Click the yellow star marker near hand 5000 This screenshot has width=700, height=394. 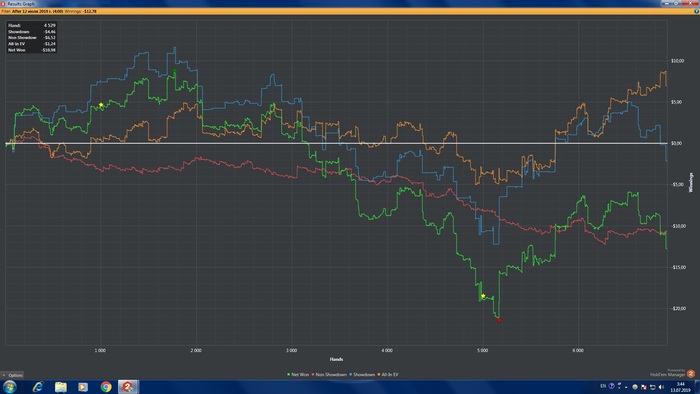[x=483, y=296]
